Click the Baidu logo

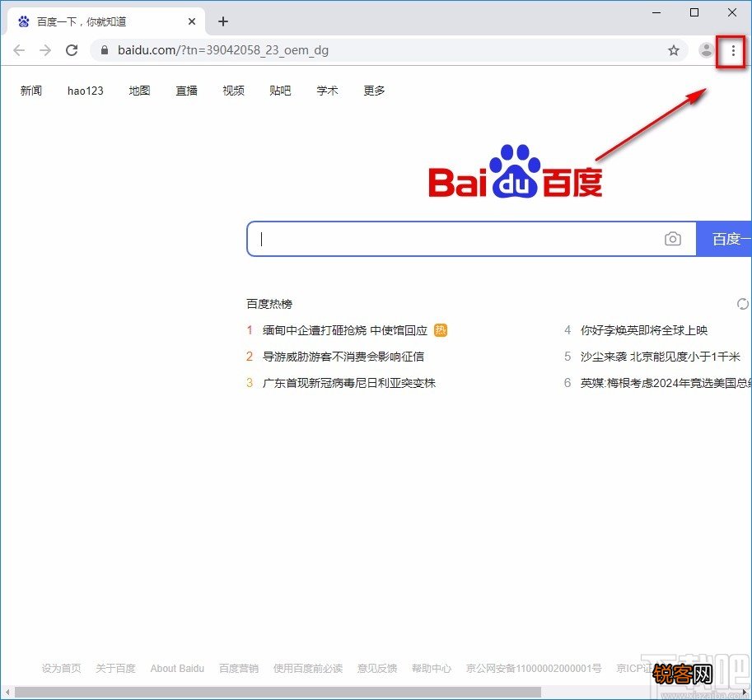[x=516, y=171]
